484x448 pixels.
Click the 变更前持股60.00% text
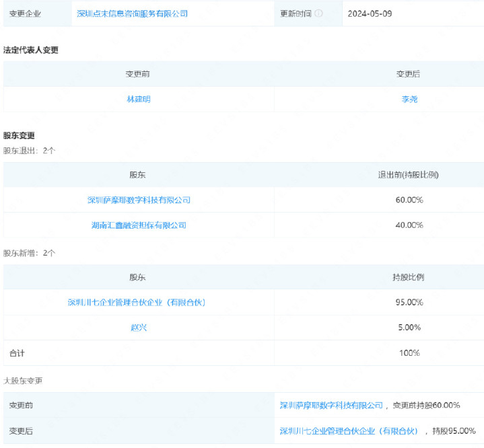pos(426,405)
